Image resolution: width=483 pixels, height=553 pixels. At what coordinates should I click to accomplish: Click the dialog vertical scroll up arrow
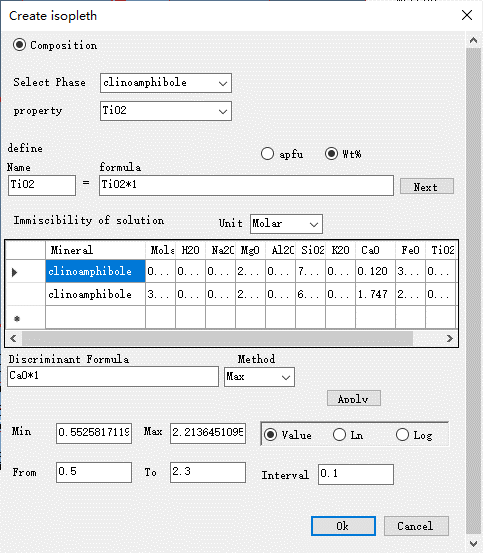[x=473, y=40]
